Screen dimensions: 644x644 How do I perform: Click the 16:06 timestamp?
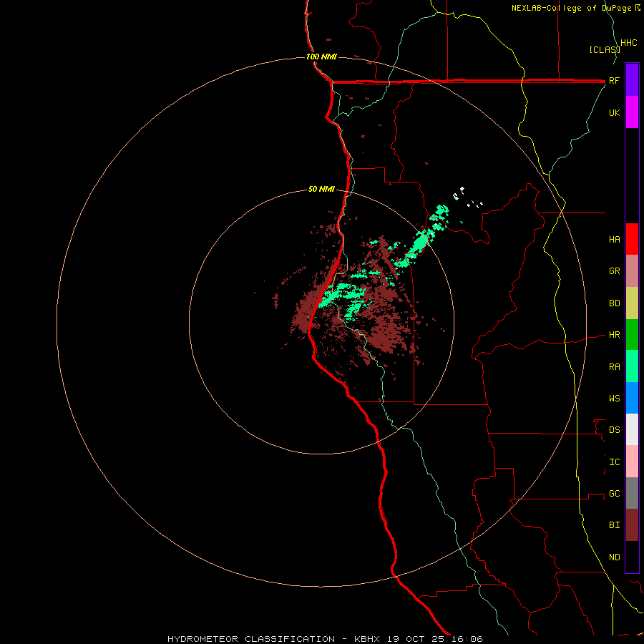(x=468, y=639)
